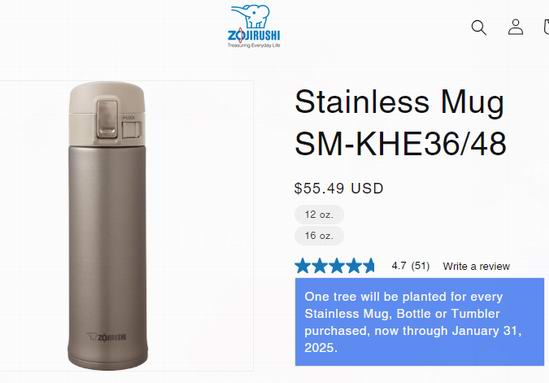This screenshot has width=549, height=383.
Task: Click the Write a review link
Action: [x=476, y=266]
